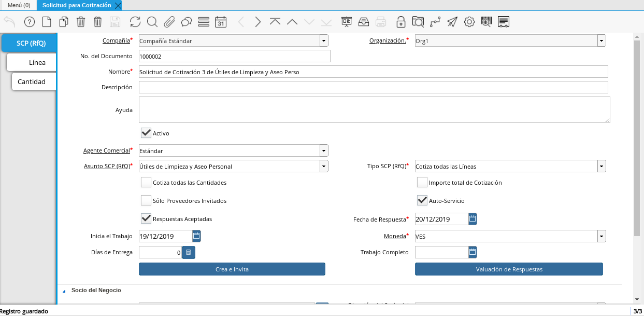Image resolution: width=644 pixels, height=316 pixels.
Task: Open the workflow gear icon
Action: coord(469,22)
